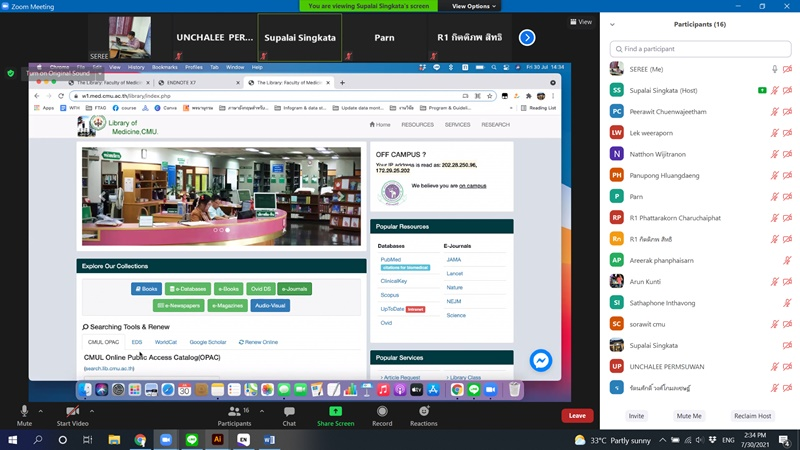This screenshot has width=800, height=450.
Task: Click the Leave meeting button
Action: coord(577,415)
